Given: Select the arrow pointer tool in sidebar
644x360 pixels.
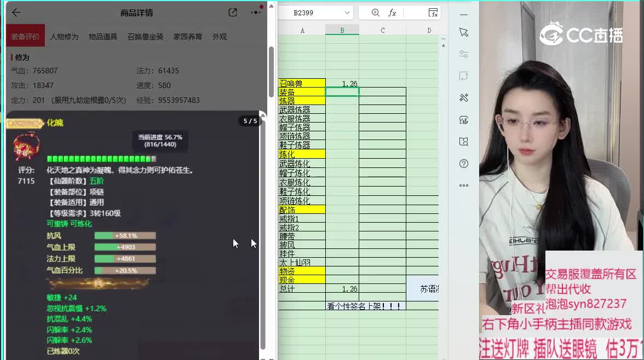Looking at the screenshot, I should pos(464,32).
